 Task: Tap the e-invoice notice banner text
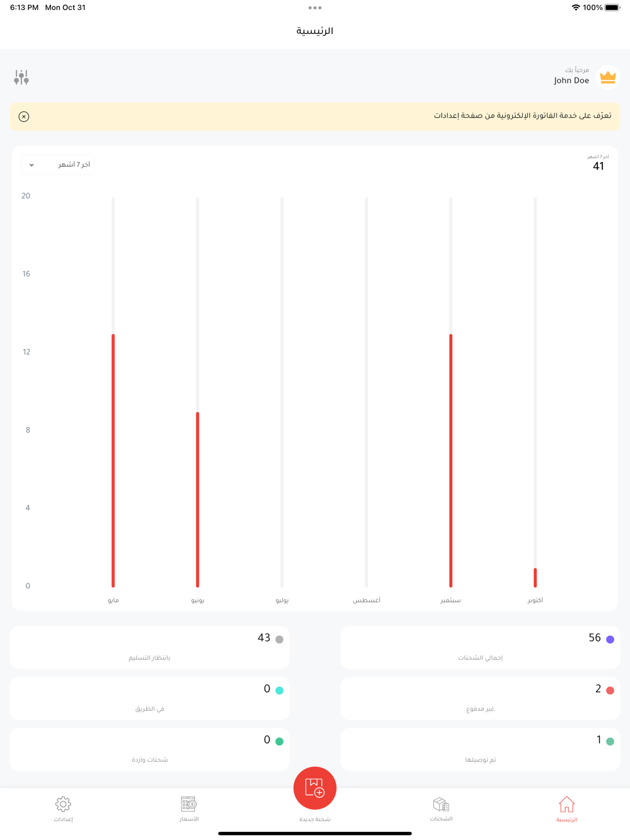(522, 116)
